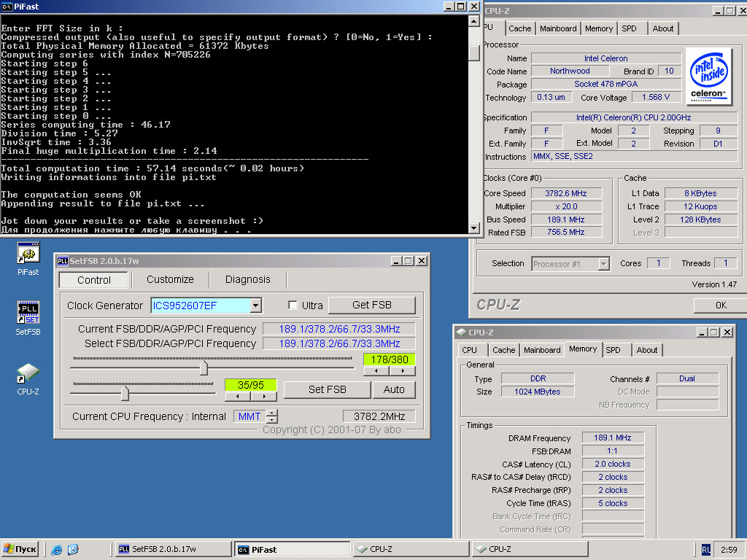Open the Processor #1 selection dropdown
Viewport: 747px width, 560px height.
click(604, 264)
